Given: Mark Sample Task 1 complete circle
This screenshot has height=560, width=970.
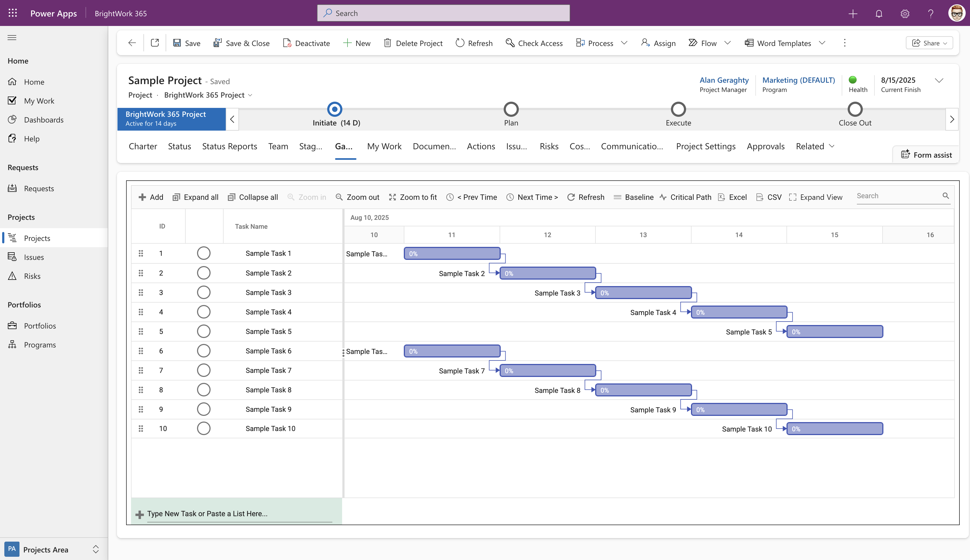Looking at the screenshot, I should point(204,253).
